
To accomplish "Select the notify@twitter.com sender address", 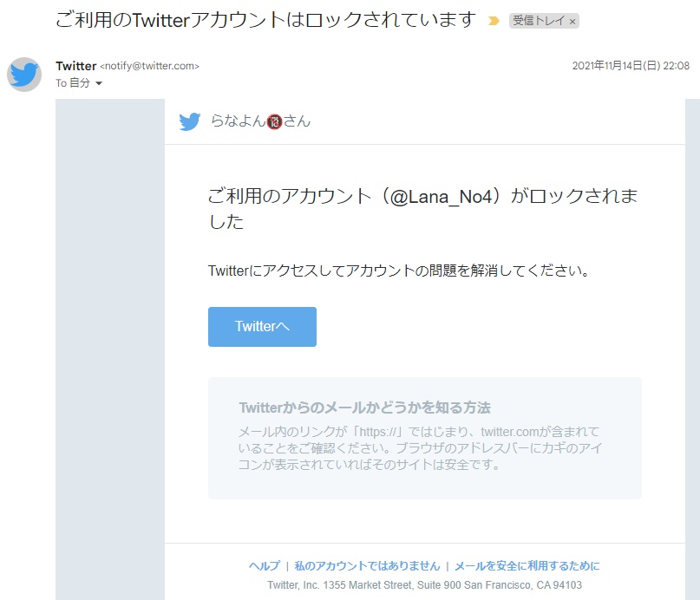I will pos(150,66).
